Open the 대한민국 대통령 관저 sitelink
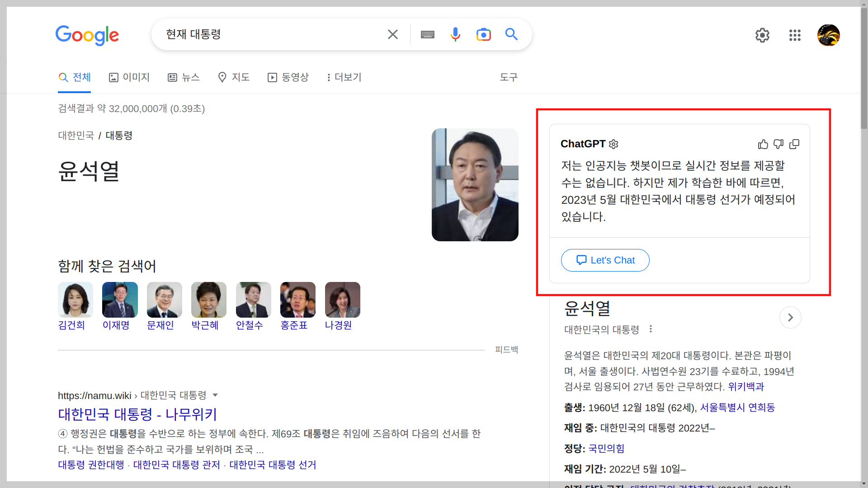This screenshot has width=868, height=488. (x=177, y=465)
